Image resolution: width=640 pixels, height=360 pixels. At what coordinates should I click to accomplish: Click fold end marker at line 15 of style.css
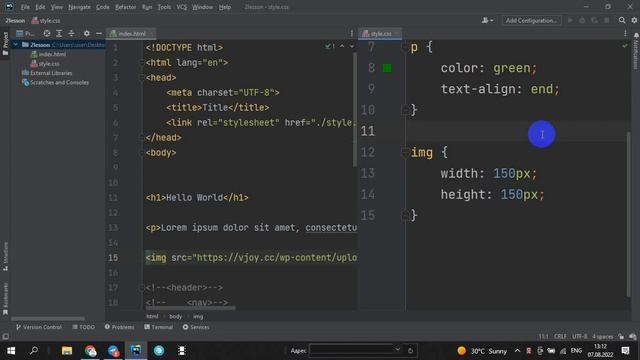(x=405, y=215)
